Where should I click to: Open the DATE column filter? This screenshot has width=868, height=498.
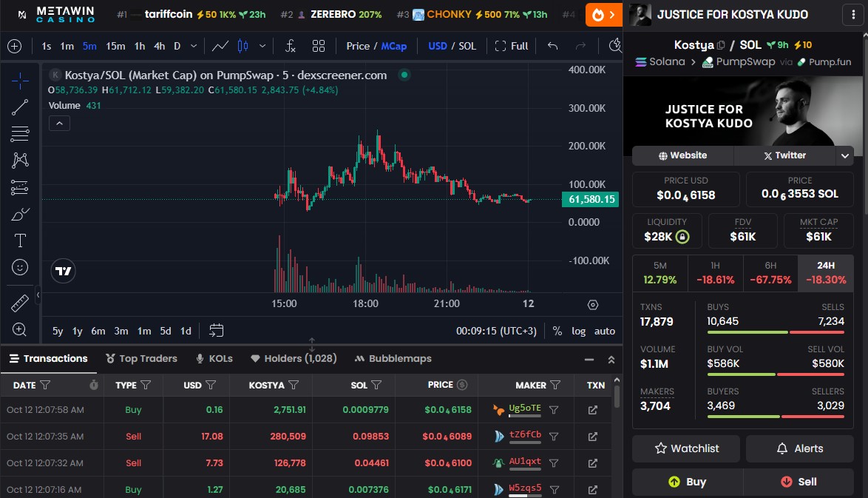pyautogui.click(x=45, y=385)
